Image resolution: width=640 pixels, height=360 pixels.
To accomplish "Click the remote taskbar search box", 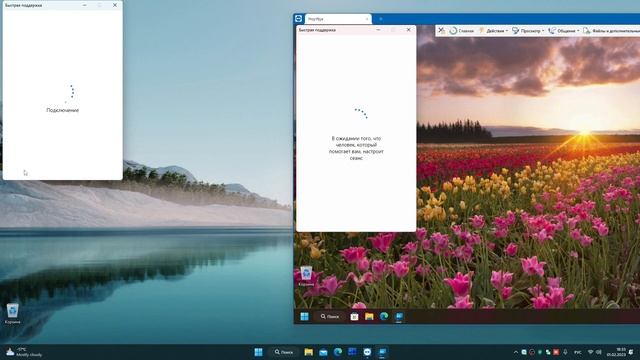I will point(330,316).
